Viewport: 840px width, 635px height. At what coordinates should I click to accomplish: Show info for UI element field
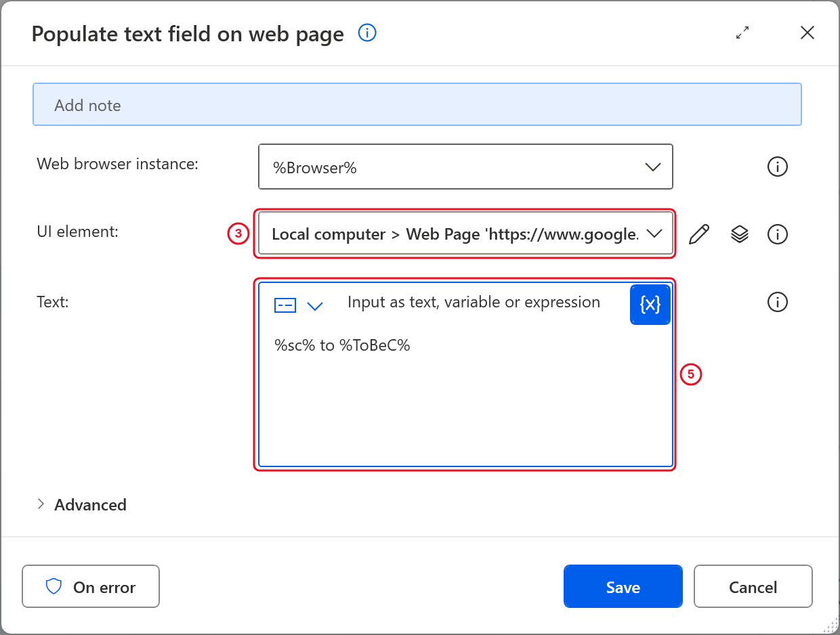tap(777, 234)
